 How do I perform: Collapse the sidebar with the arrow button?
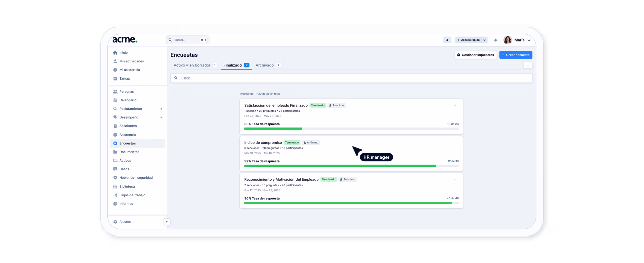[x=167, y=222]
